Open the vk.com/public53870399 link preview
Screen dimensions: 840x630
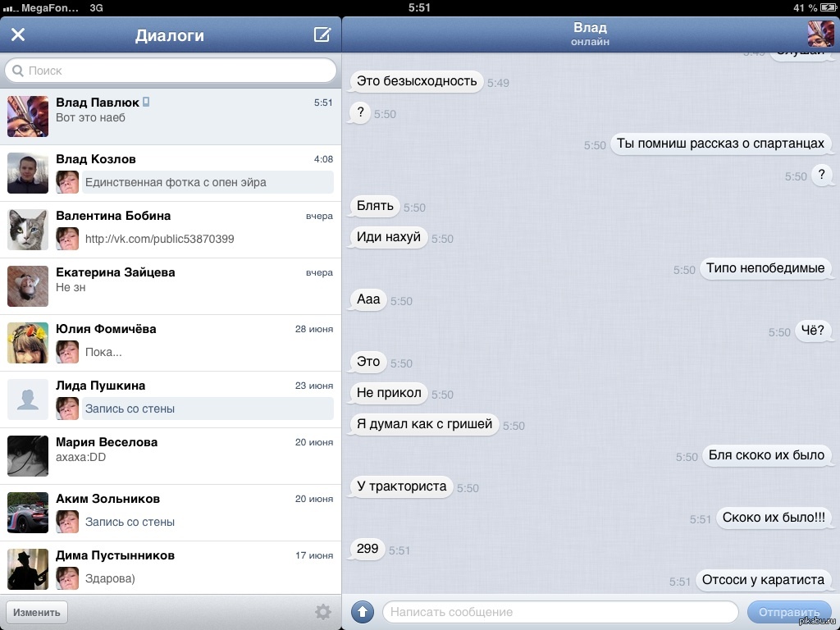(x=160, y=239)
